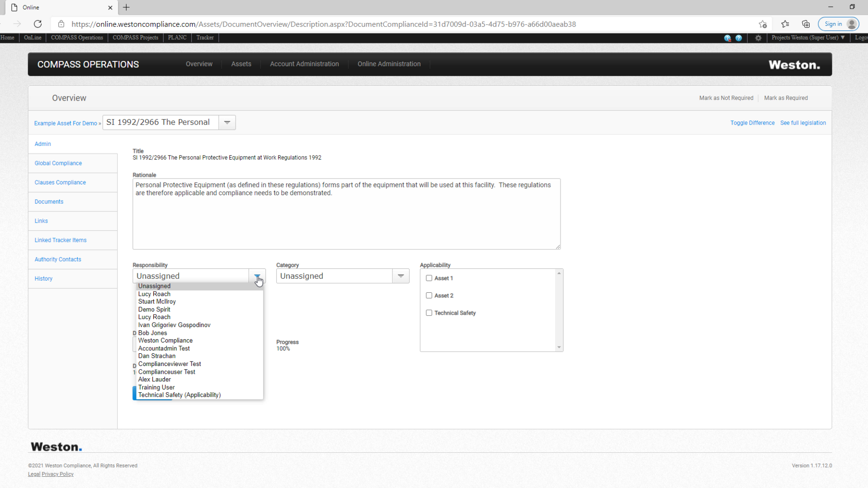
Task: Add this page to favorites star
Action: coord(763,24)
